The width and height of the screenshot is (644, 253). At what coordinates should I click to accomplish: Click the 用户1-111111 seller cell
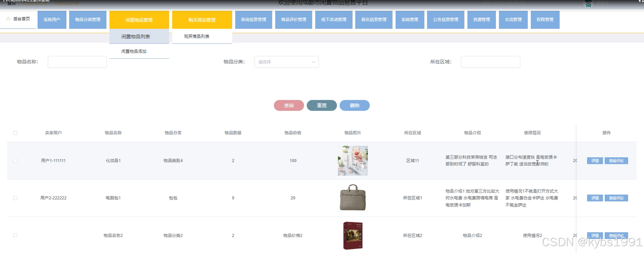pyautogui.click(x=53, y=161)
